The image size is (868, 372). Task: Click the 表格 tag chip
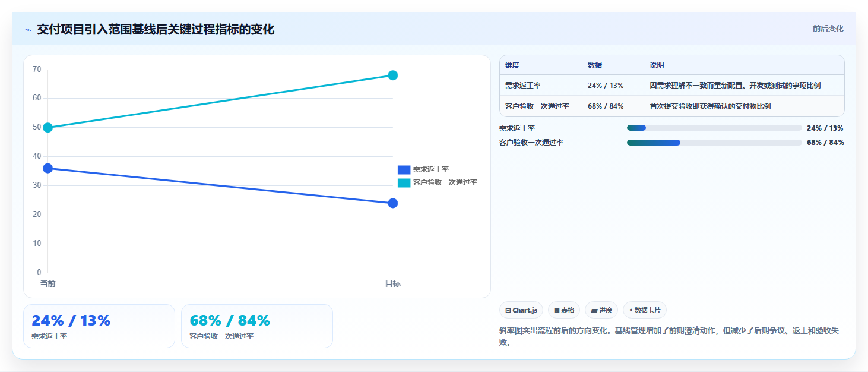click(564, 310)
